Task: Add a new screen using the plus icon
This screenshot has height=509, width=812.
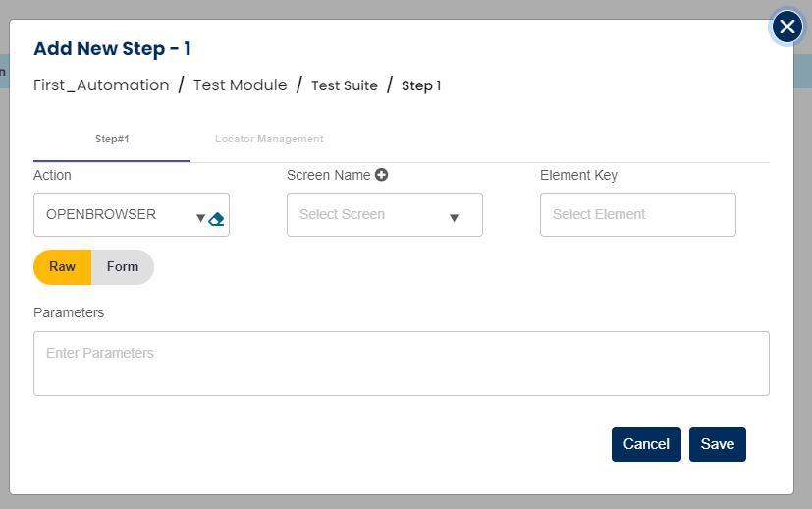Action: coord(382,175)
